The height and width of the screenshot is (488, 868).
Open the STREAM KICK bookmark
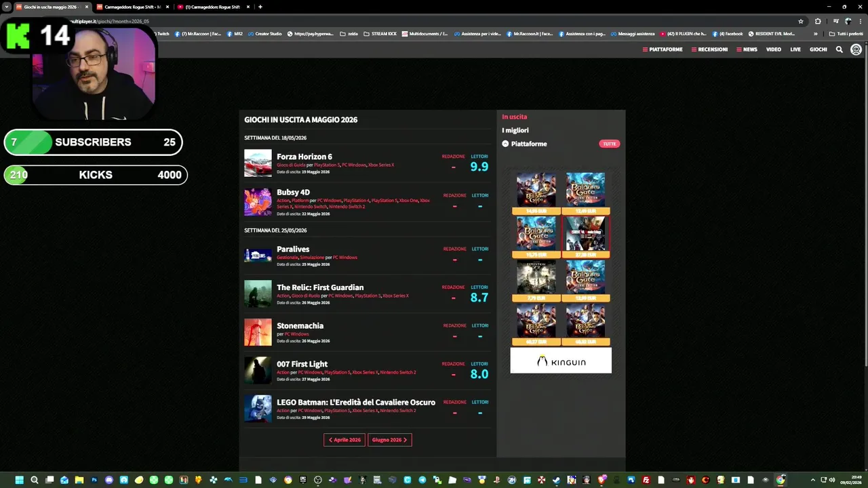(x=380, y=34)
